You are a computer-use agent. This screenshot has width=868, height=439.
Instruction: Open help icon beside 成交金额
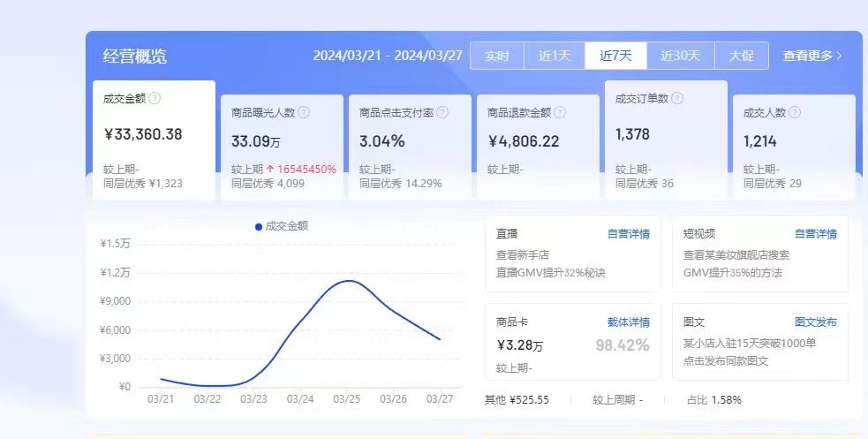coord(155,99)
